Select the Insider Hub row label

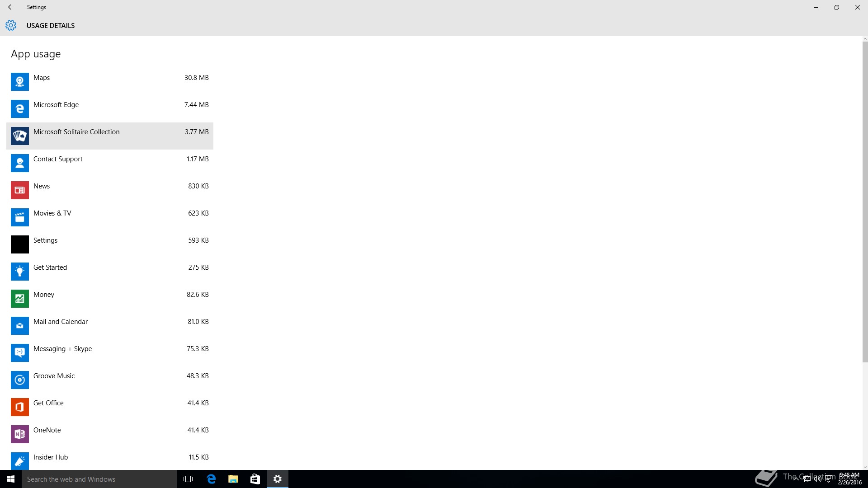click(51, 457)
